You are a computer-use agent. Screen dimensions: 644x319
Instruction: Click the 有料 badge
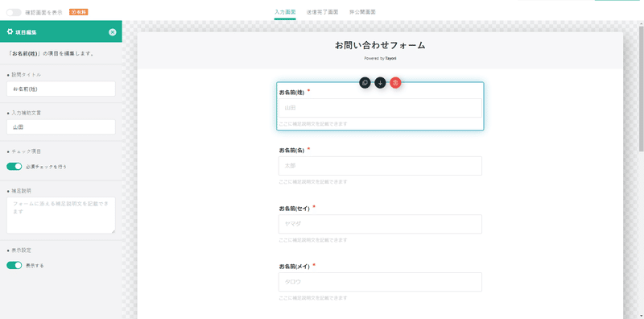coord(78,12)
